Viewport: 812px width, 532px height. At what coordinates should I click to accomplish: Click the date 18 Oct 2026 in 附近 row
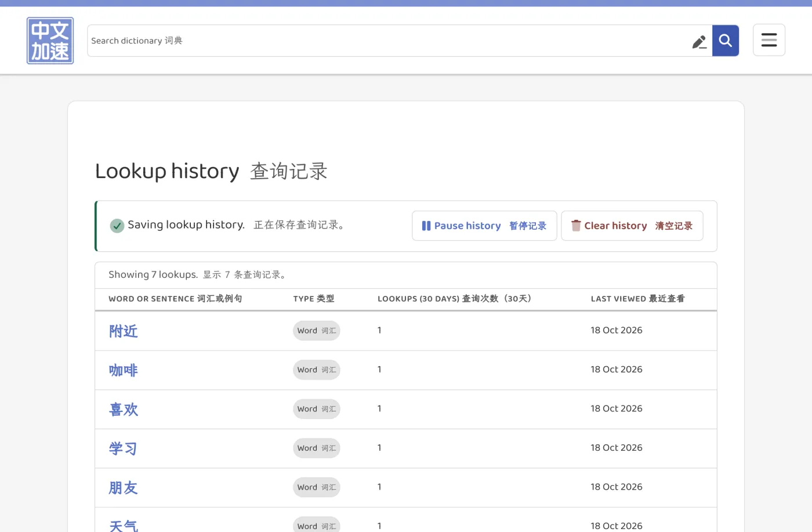[617, 330]
